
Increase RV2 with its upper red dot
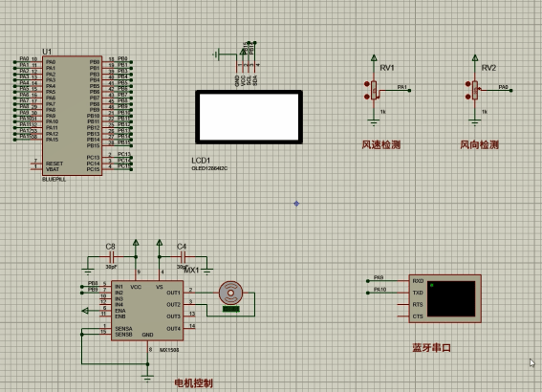coord(467,84)
